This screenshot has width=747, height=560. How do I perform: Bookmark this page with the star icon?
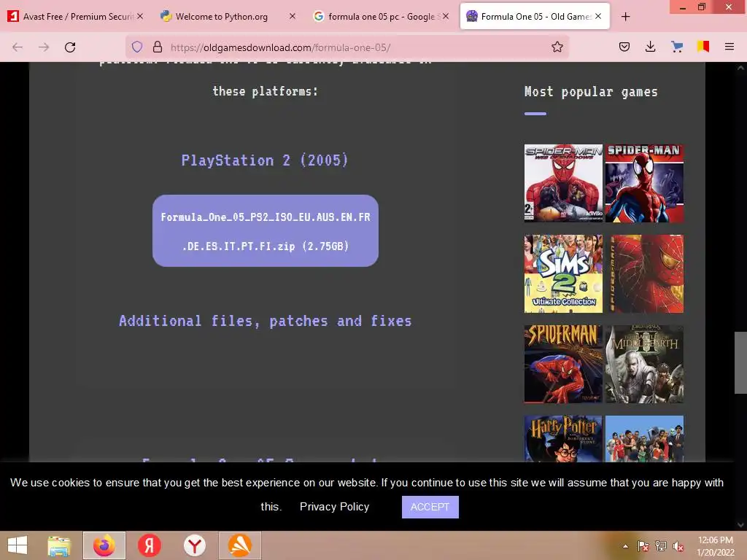click(x=557, y=47)
